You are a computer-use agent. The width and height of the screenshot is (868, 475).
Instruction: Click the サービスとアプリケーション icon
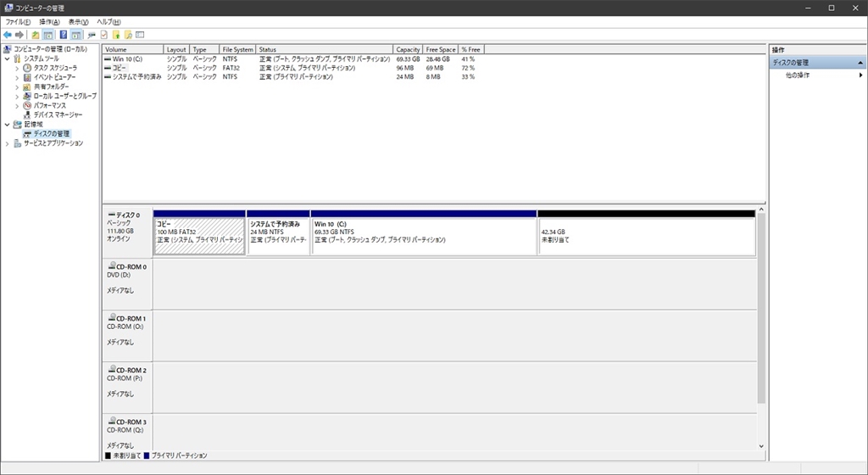(18, 142)
